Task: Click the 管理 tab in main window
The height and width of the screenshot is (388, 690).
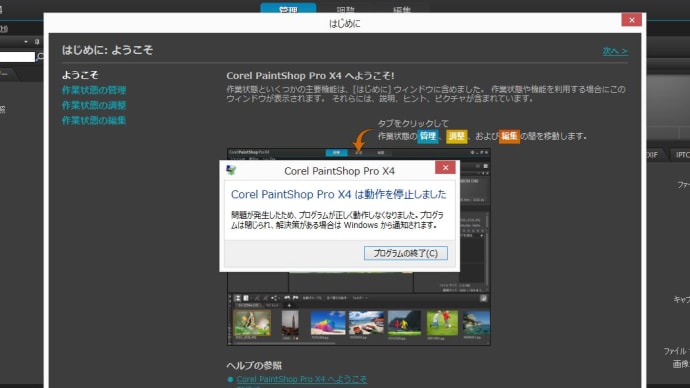Action: (288, 8)
